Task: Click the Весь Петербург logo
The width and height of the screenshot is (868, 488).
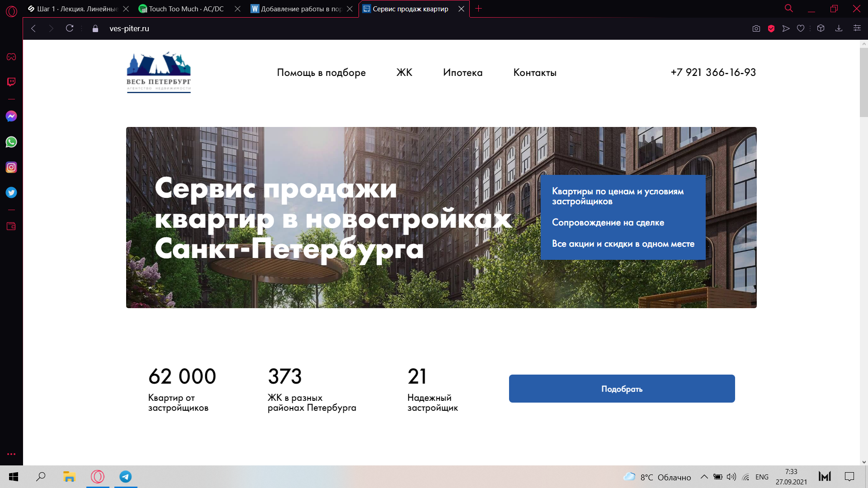Action: [x=159, y=72]
